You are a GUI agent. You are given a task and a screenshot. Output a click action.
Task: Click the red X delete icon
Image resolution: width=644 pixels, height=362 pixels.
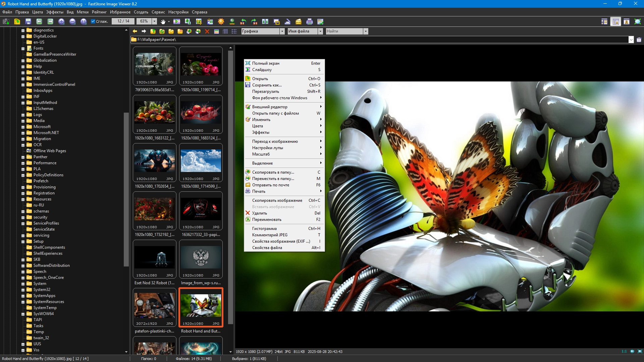(207, 31)
